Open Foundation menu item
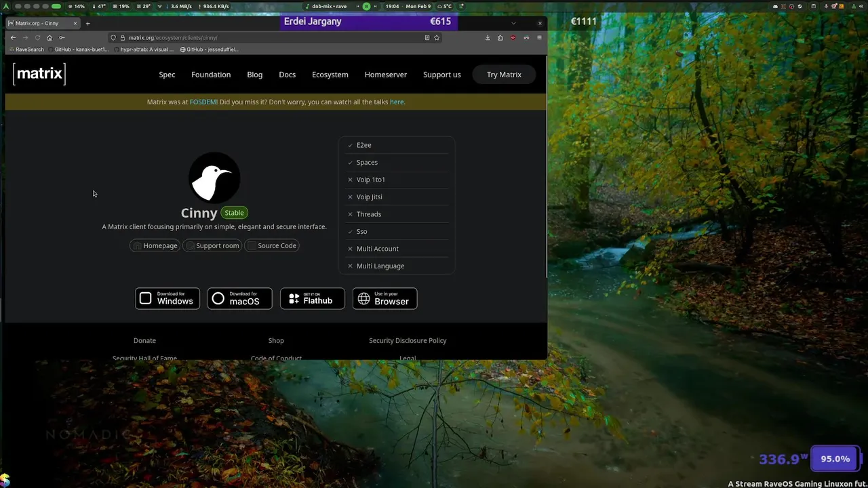 [x=211, y=75]
